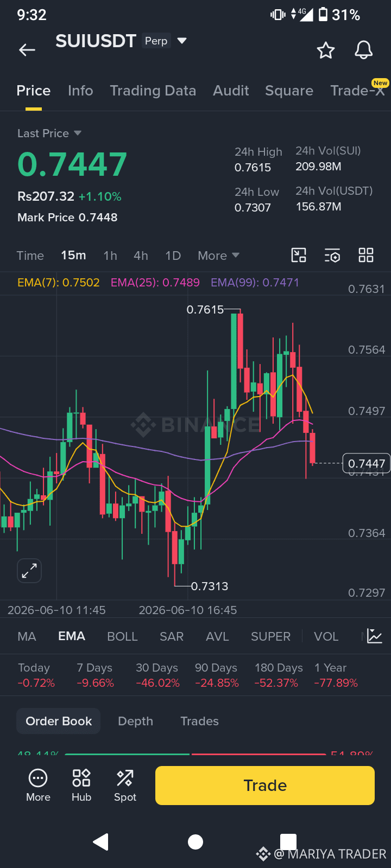
Task: Tap the 0.7313 low marker on chart
Action: [210, 586]
